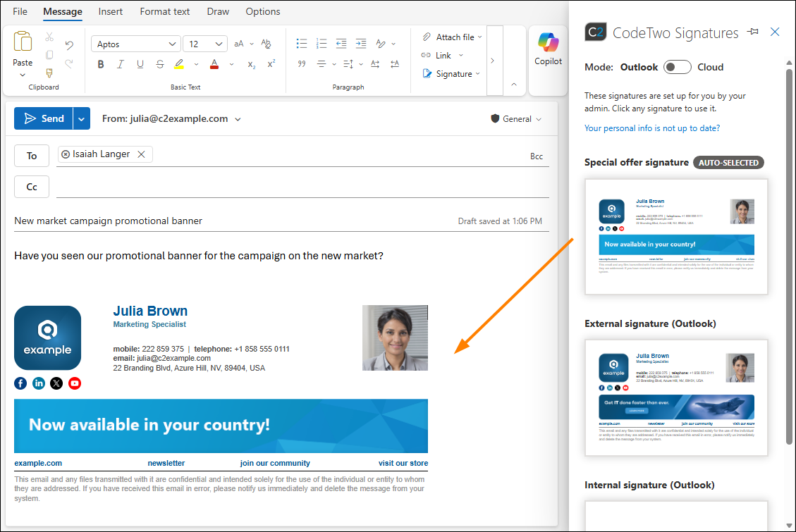Expand Send options dropdown arrow
The image size is (796, 532).
click(x=81, y=118)
